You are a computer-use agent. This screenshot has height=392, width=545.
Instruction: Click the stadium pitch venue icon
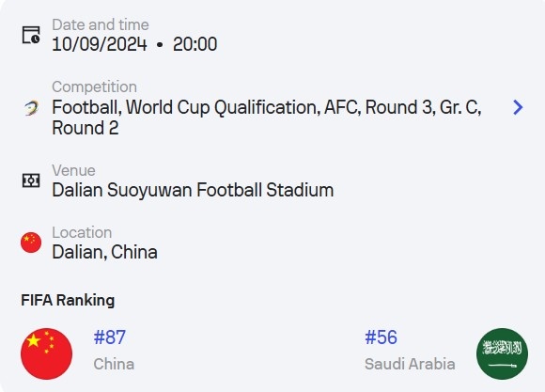point(31,180)
